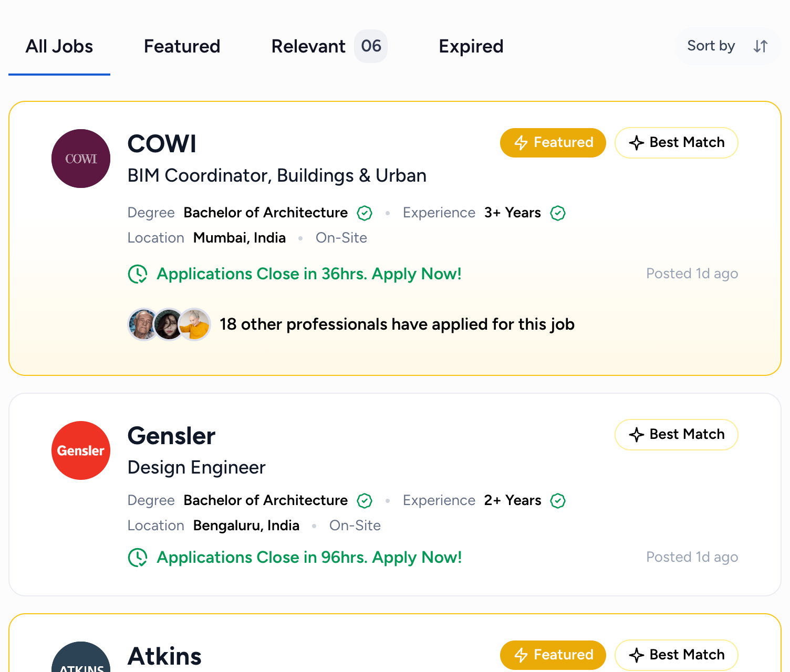Click the sort arrows icon
Viewport: 790px width, 672px height.
760,46
